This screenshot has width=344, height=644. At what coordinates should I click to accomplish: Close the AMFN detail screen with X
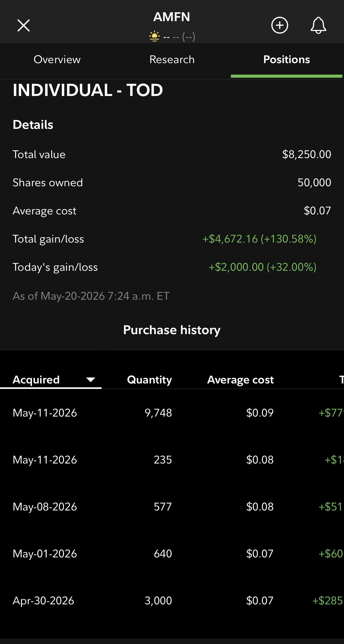[x=23, y=25]
